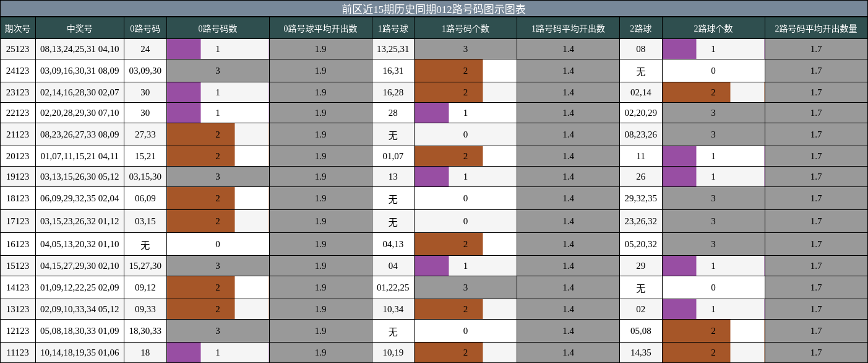Click the 2路 numbers cell 02,20,29
868x363 pixels.
tap(641, 113)
